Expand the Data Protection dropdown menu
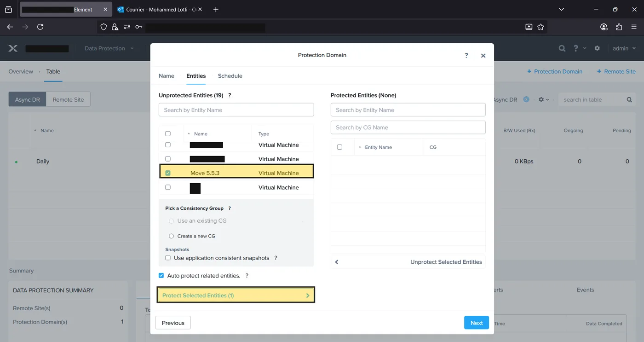Screen dimensions: 644x342 pos(109,48)
